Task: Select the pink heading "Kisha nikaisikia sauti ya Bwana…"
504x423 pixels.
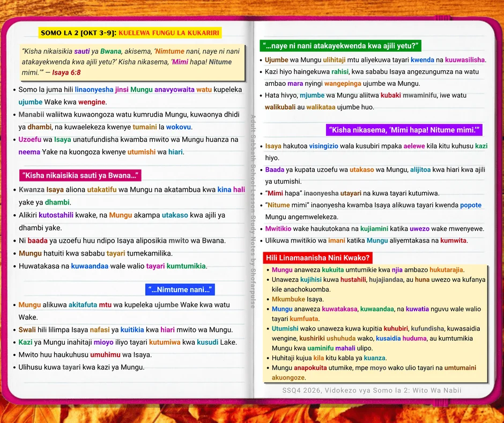Action: point(80,176)
